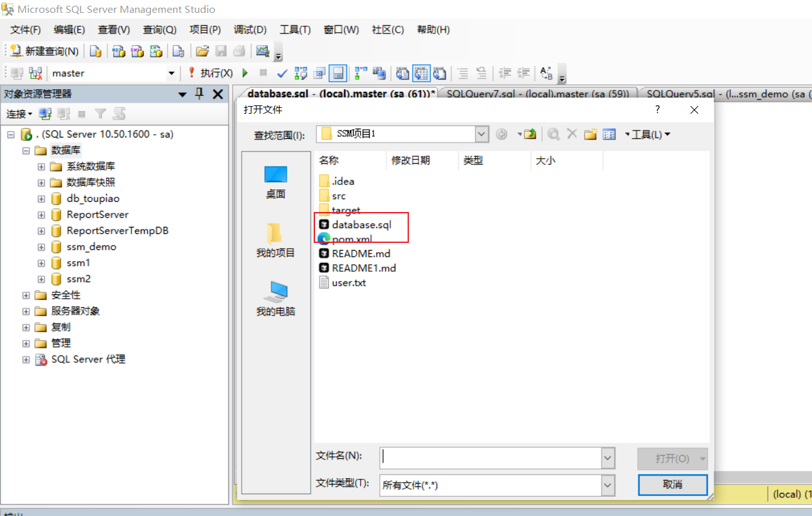The image size is (812, 516).
Task: Click the specify template parameter values icon
Action: (x=546, y=73)
